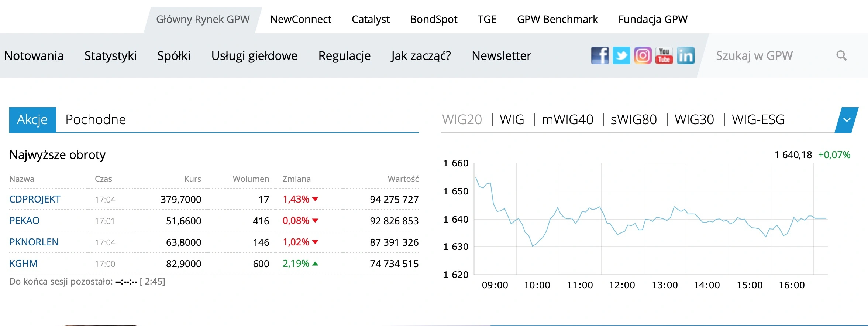Open the PKNORLEN stock link
This screenshot has height=326, width=868.
(34, 242)
